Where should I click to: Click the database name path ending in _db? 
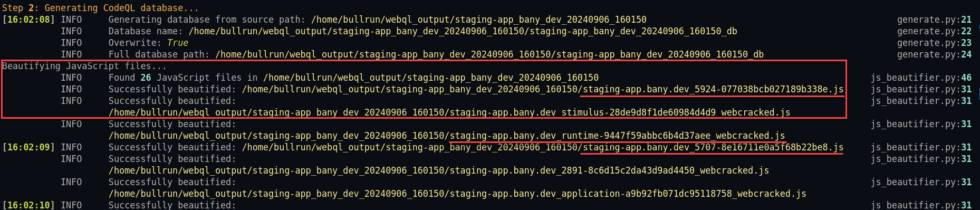[x=463, y=31]
